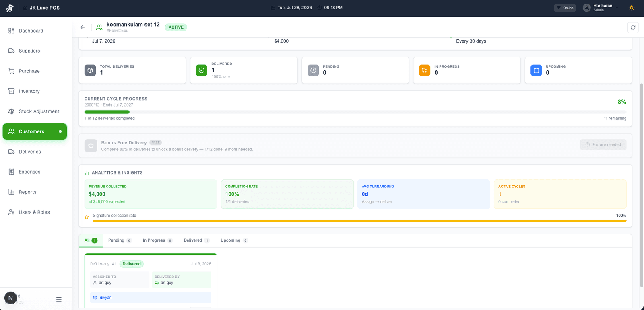Open the Suppliers truck icon
The image size is (644, 310).
pyautogui.click(x=11, y=51)
